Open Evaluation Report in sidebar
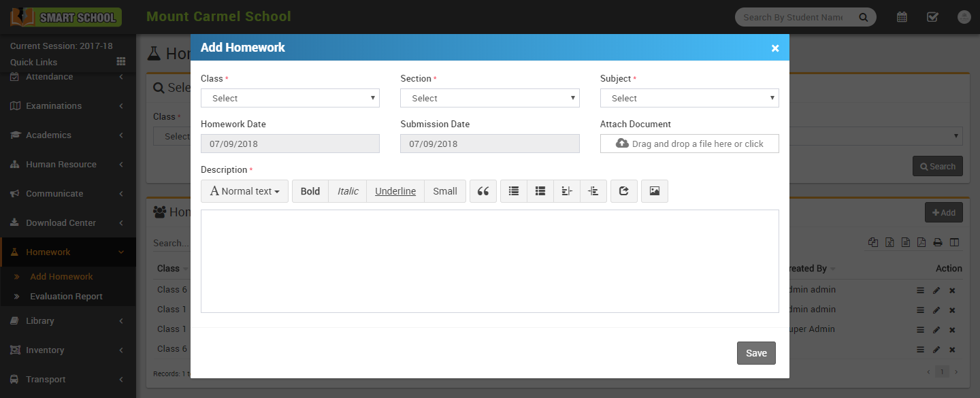Screen dimensions: 980x398 click(x=66, y=296)
